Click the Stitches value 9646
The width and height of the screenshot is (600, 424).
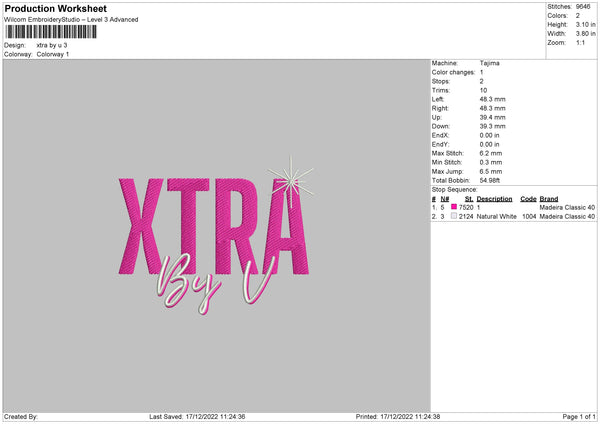[x=583, y=7]
